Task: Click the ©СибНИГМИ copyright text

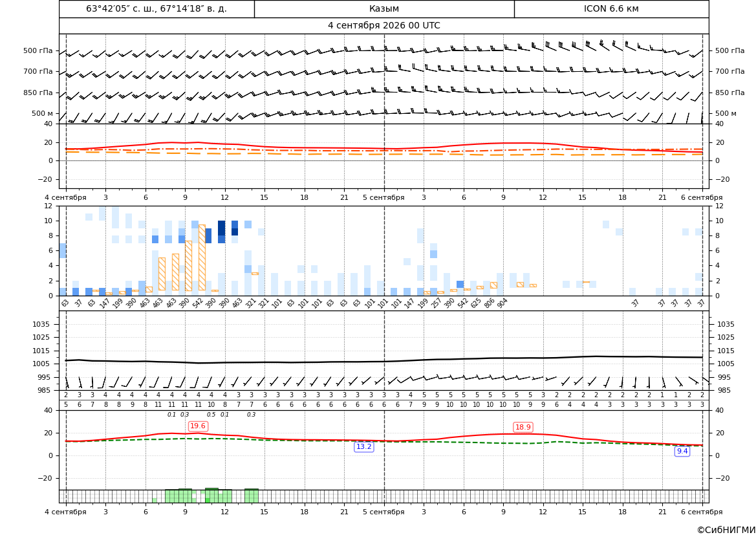Action: click(726, 530)
